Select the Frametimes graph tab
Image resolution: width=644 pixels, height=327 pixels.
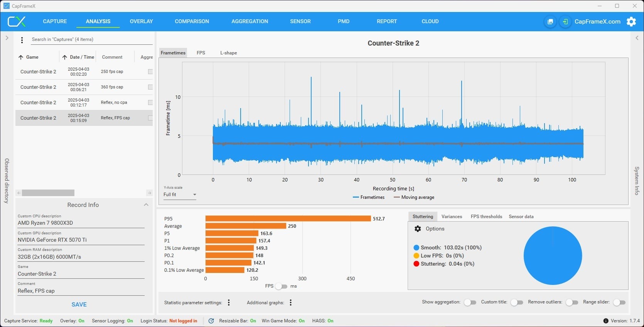tap(173, 53)
